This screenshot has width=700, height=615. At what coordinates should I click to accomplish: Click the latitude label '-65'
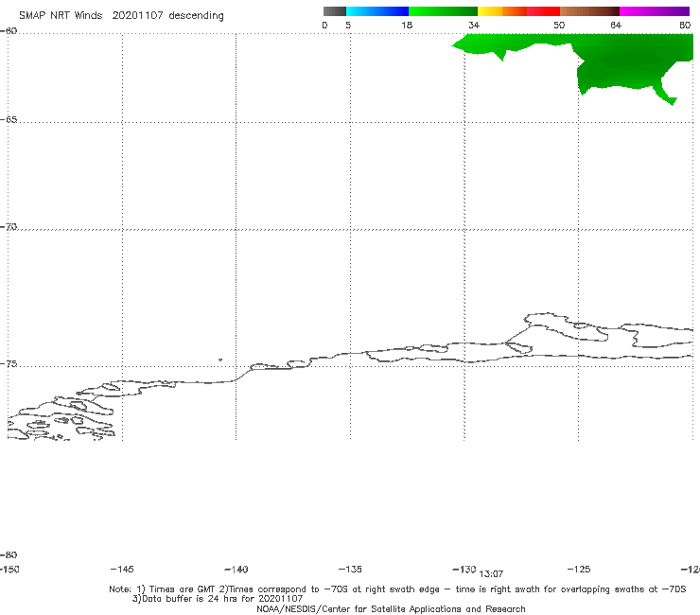click(x=9, y=120)
